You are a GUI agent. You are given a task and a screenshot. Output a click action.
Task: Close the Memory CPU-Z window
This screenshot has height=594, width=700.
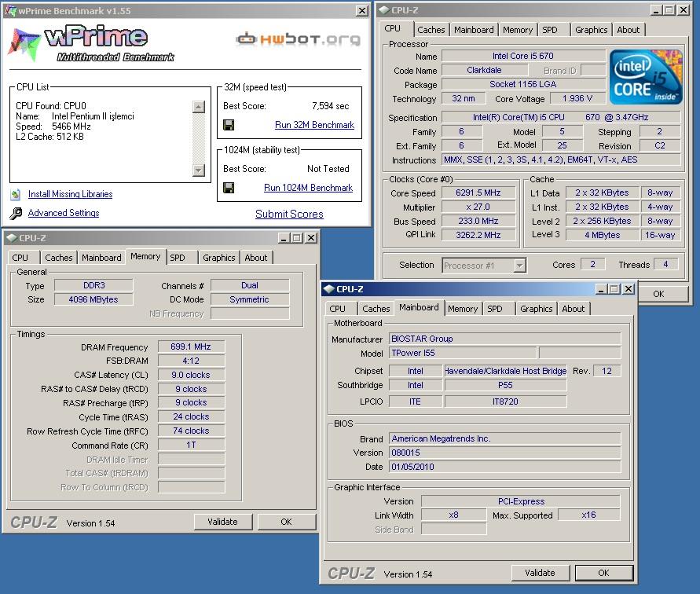tap(311, 238)
